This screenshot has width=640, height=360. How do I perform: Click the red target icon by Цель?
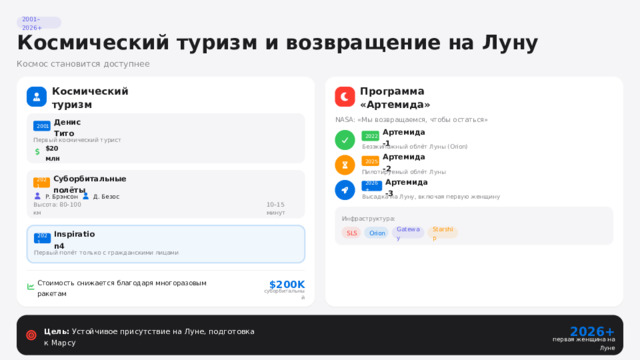point(31,335)
